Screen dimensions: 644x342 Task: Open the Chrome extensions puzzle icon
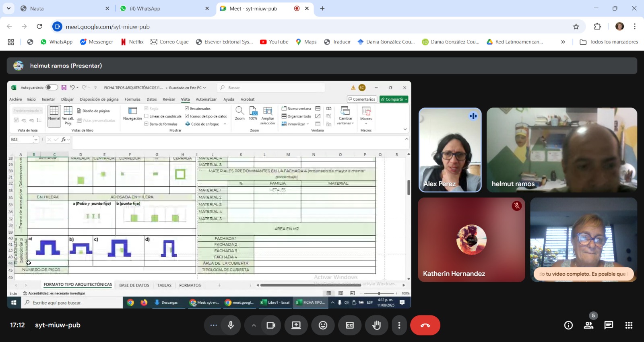[x=597, y=27]
